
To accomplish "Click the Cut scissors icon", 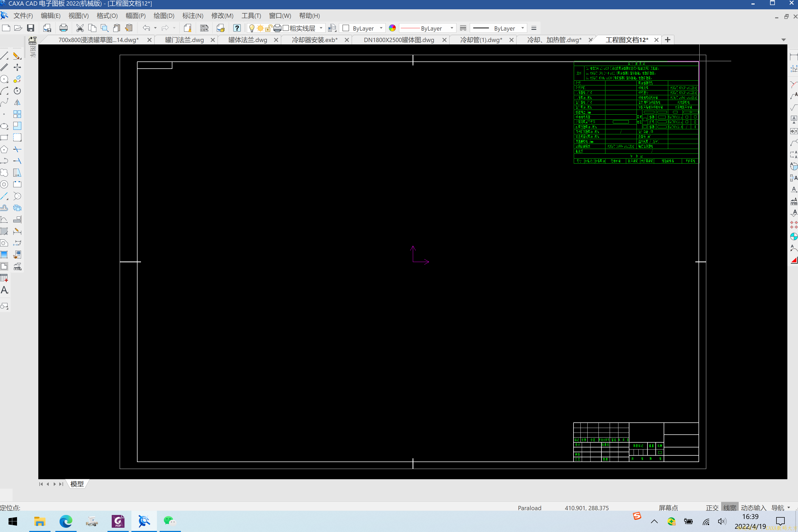I will click(x=80, y=28).
